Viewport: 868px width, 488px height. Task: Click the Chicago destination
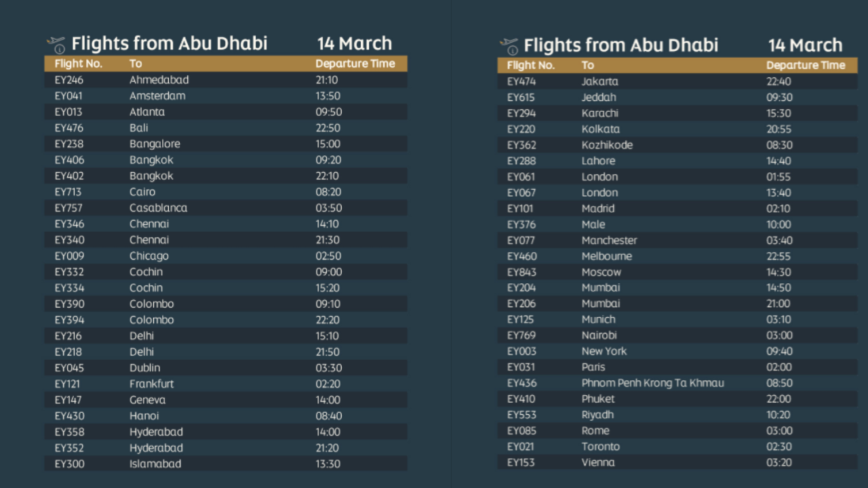pos(149,256)
